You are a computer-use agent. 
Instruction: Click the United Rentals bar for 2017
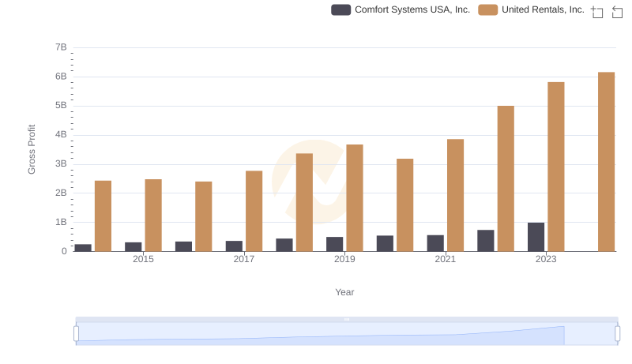coord(254,211)
